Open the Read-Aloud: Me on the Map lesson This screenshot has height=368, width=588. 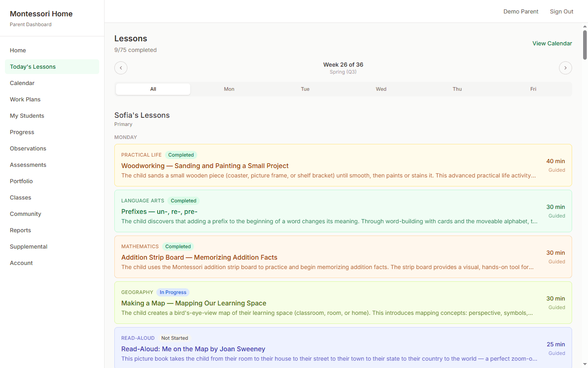343,348
